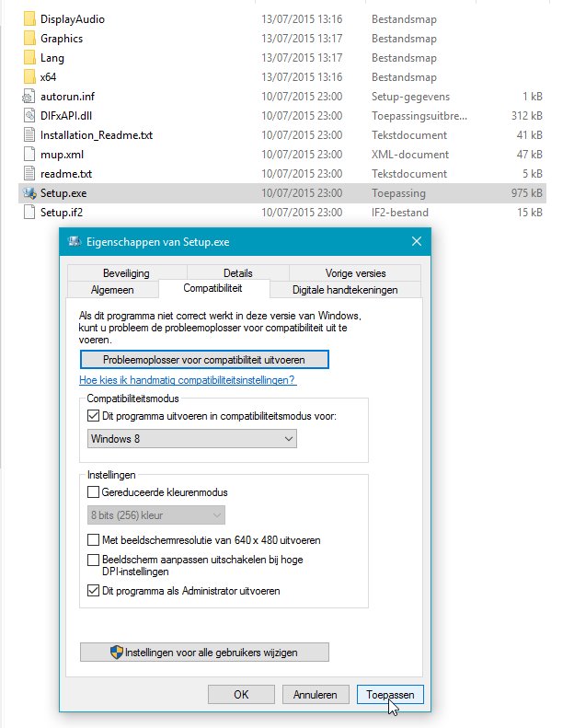The height and width of the screenshot is (728, 574).
Task: Click the Graphics folder icon
Action: (x=29, y=39)
